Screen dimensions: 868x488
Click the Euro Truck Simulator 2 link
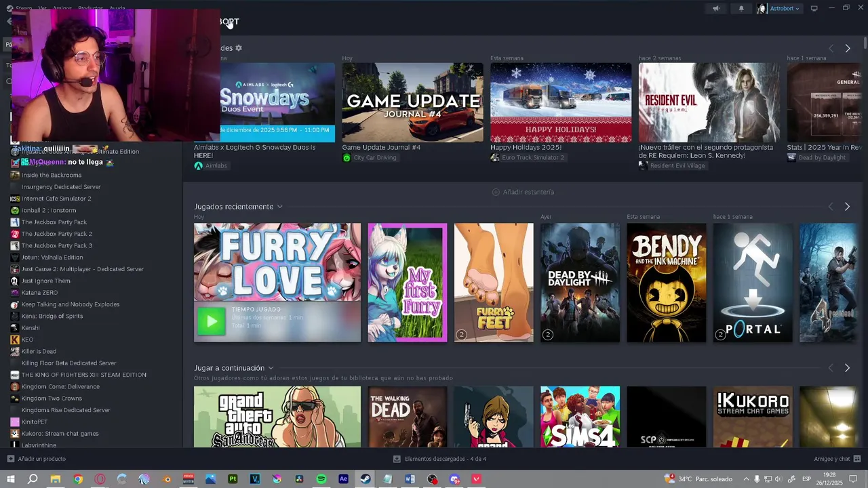coord(528,158)
